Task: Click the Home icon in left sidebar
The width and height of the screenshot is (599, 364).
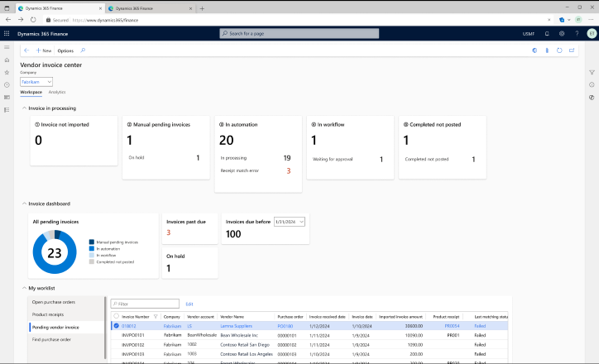Action: coord(7,60)
